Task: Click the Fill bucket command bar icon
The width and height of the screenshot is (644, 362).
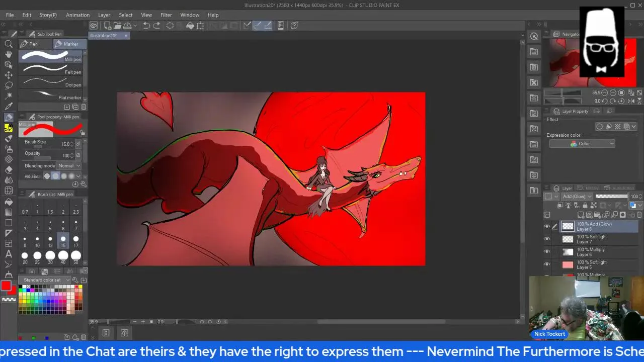Action: coord(190,25)
